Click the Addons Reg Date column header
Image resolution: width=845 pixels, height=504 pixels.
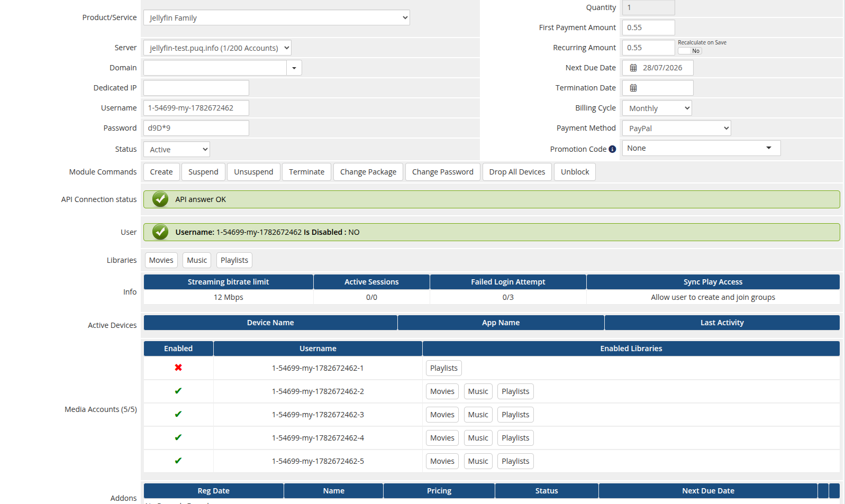pyautogui.click(x=213, y=491)
